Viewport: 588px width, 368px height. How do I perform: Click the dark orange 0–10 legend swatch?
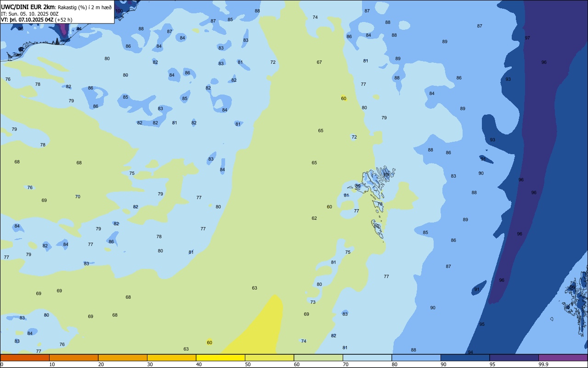point(25,357)
